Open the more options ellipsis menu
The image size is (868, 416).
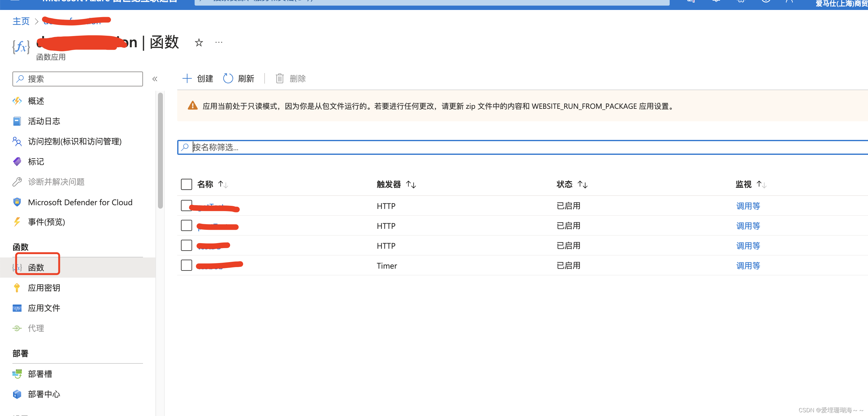pyautogui.click(x=219, y=43)
